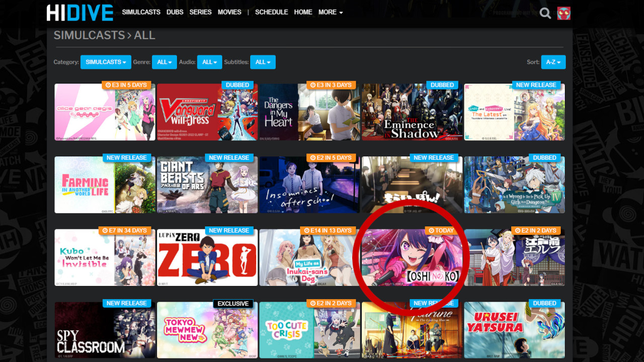Open the user profile avatar
This screenshot has width=644, height=362.
563,13
